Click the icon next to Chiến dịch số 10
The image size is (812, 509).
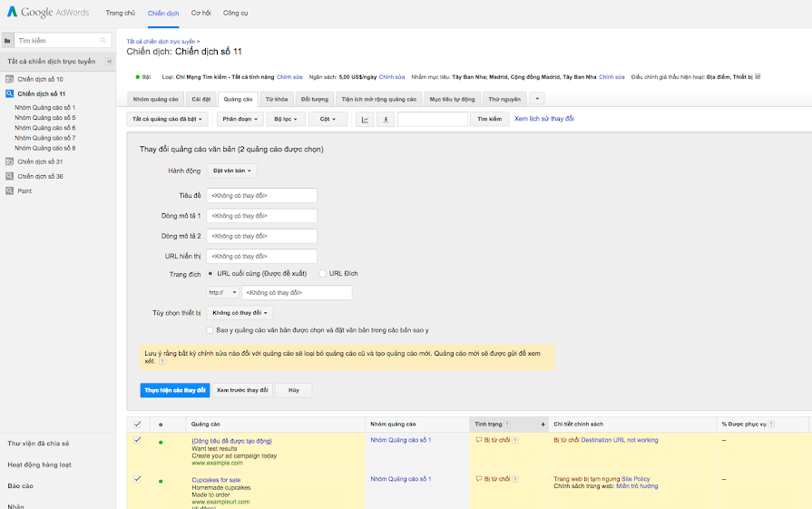(x=9, y=79)
